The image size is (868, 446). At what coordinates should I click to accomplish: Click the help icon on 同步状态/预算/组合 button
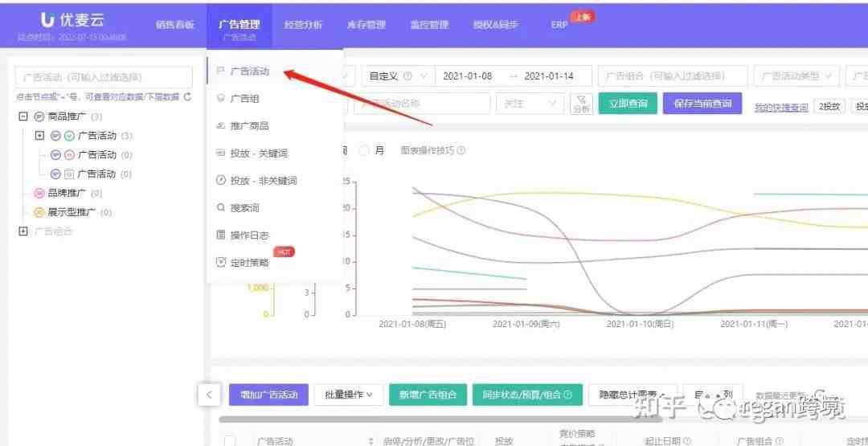tap(567, 395)
